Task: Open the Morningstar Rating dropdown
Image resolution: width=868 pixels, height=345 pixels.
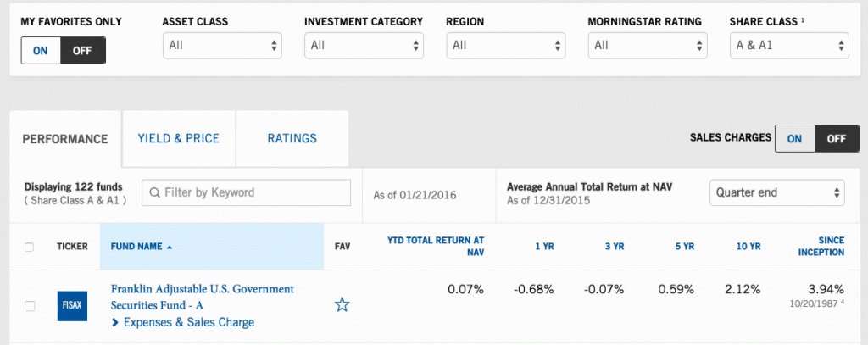Action: (648, 46)
